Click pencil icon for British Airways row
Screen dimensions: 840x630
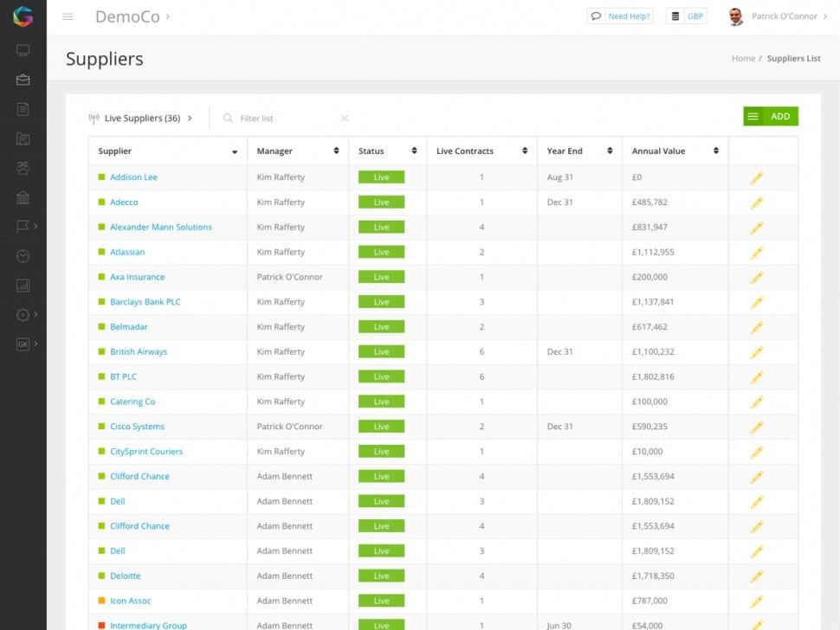pyautogui.click(x=756, y=352)
